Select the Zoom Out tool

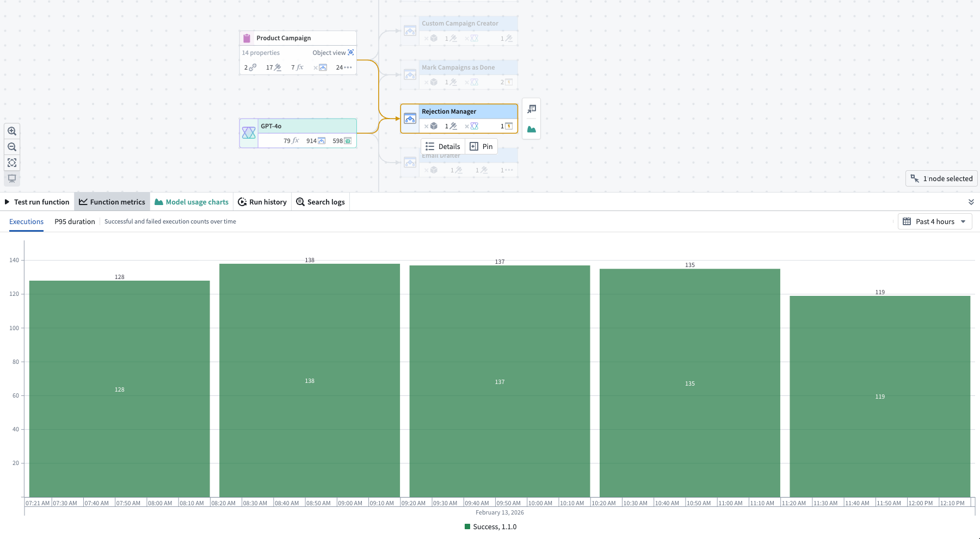tap(12, 147)
